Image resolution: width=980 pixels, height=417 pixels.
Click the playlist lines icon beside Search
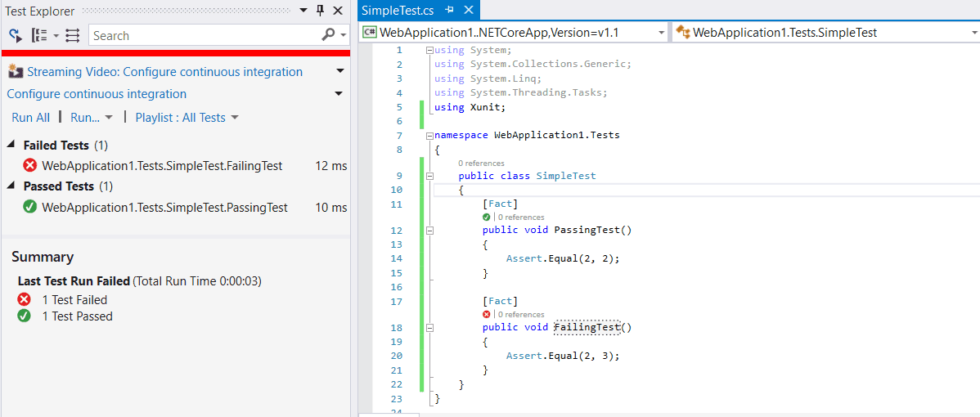click(73, 35)
